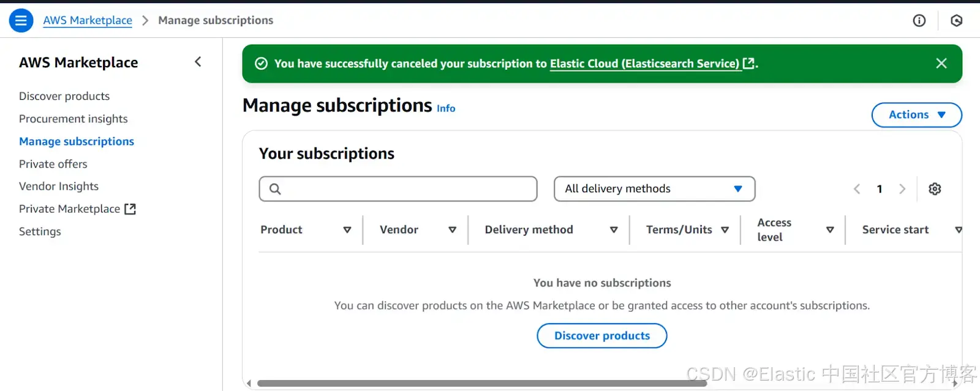
Task: Open Discover products in sidebar
Action: 64,96
